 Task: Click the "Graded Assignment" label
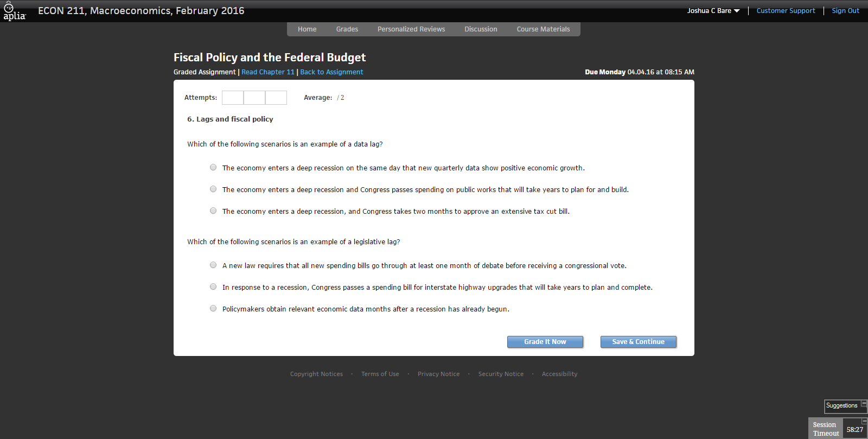(x=205, y=72)
